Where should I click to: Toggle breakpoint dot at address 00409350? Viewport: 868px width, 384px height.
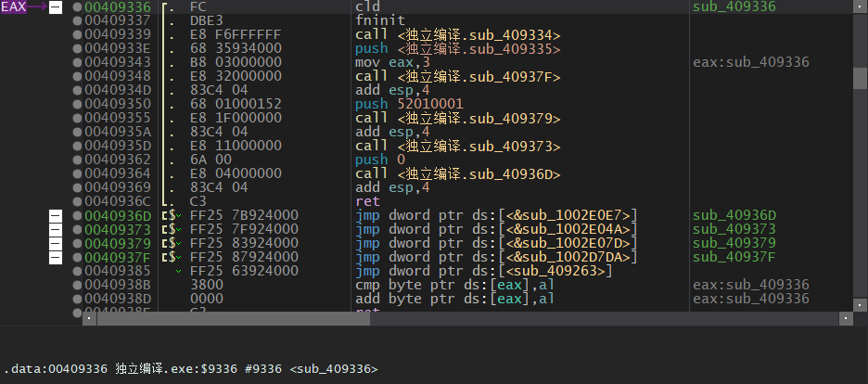[78, 104]
